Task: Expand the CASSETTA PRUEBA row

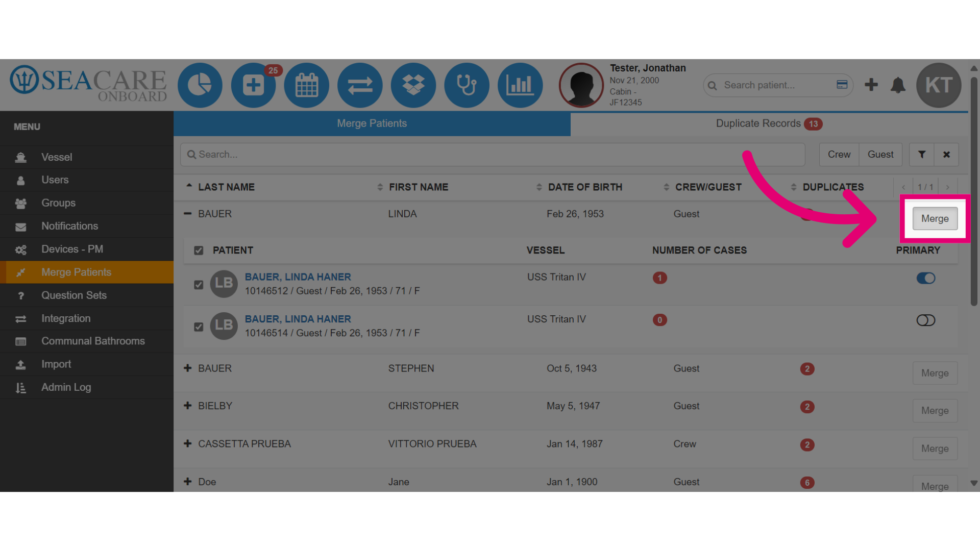Action: pos(188,444)
